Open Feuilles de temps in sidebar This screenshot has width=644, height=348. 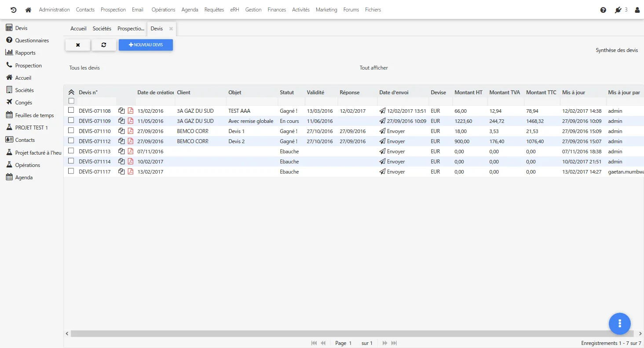(30, 115)
